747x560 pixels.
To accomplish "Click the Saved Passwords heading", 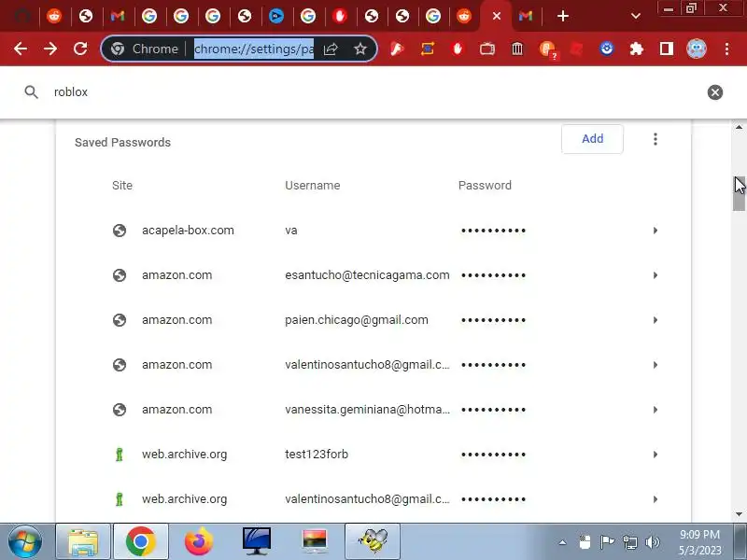I will 122,143.
